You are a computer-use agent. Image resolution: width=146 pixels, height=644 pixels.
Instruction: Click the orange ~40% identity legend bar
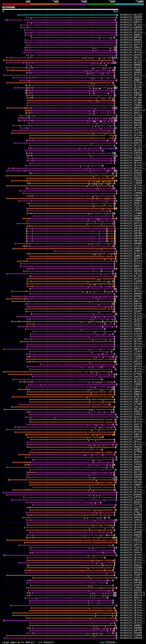pyautogui.click(x=45, y=4)
